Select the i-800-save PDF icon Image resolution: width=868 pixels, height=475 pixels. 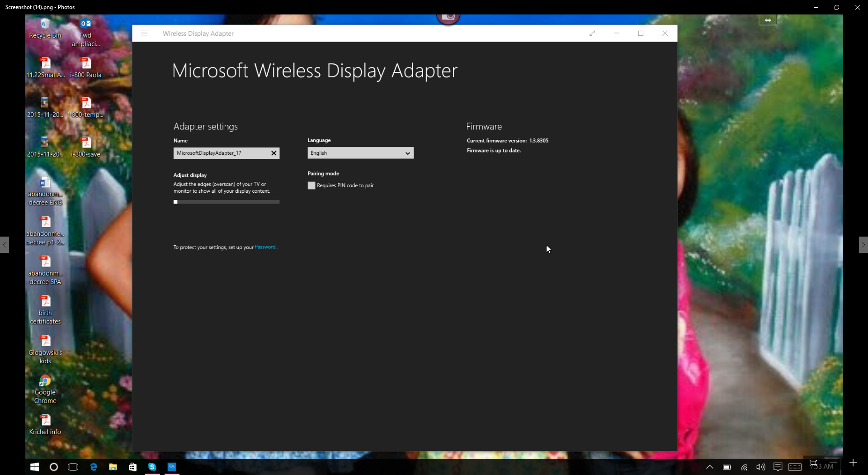(85, 147)
